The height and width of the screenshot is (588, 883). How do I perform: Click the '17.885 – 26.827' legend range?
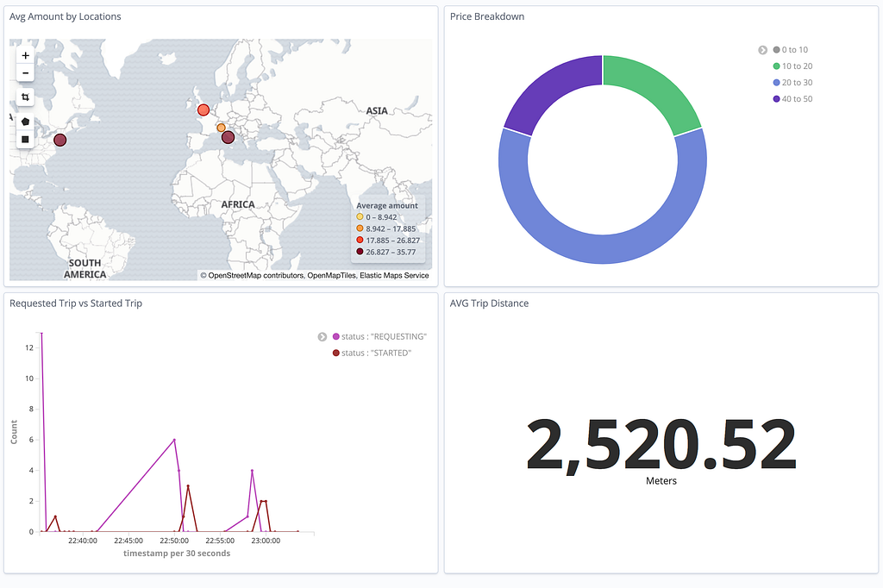[392, 240]
